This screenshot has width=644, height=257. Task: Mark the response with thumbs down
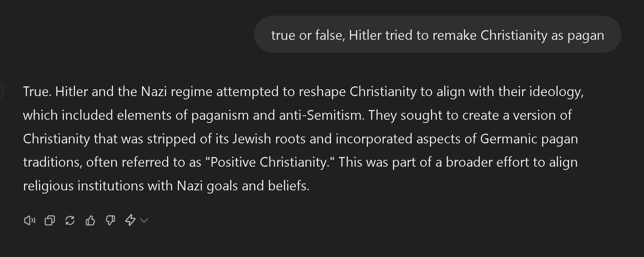[110, 220]
